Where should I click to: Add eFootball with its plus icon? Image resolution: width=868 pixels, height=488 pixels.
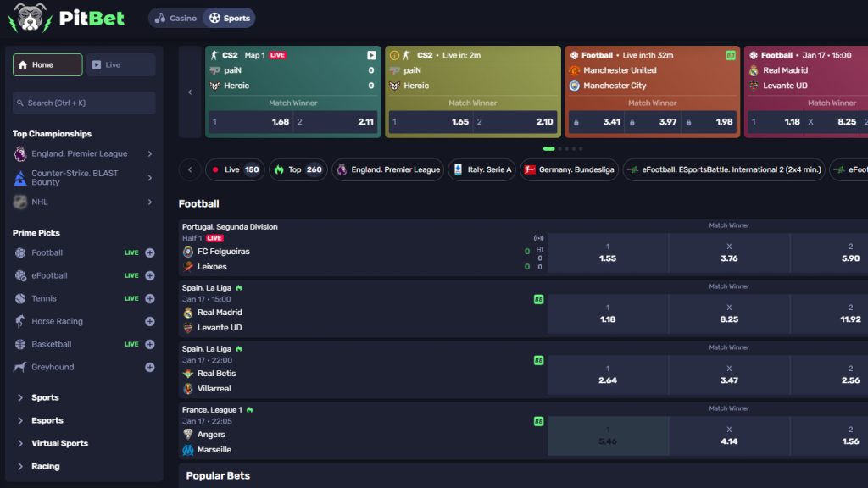point(150,275)
